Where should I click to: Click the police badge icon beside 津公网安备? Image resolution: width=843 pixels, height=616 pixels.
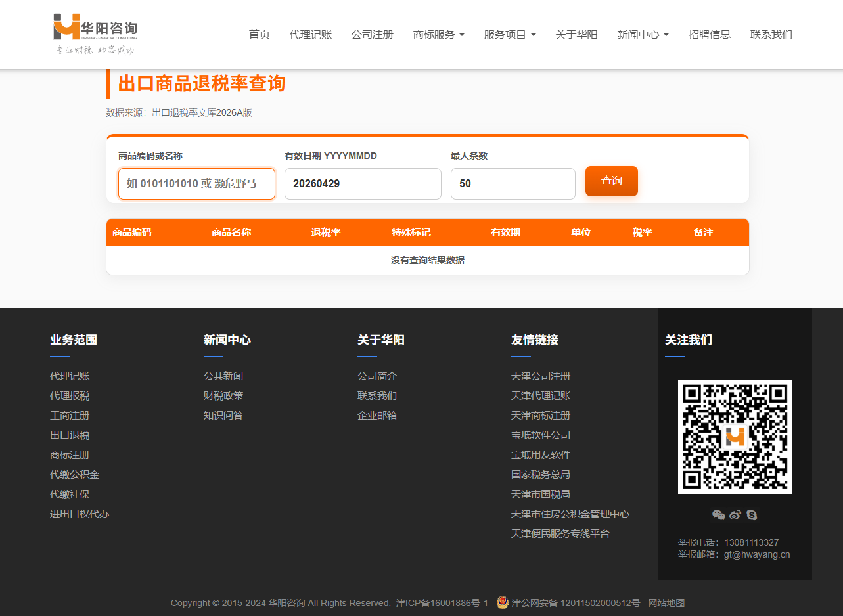tap(502, 602)
